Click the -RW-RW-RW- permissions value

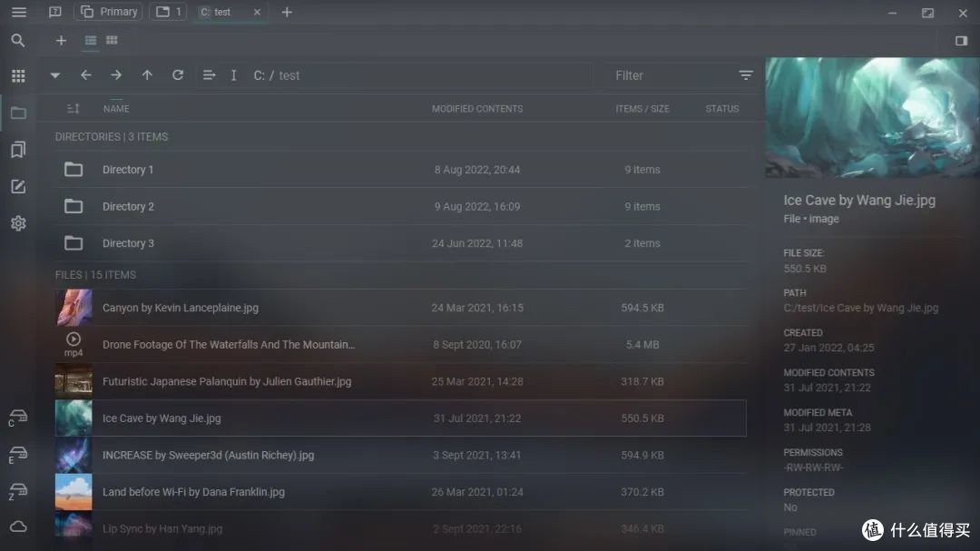click(x=813, y=467)
